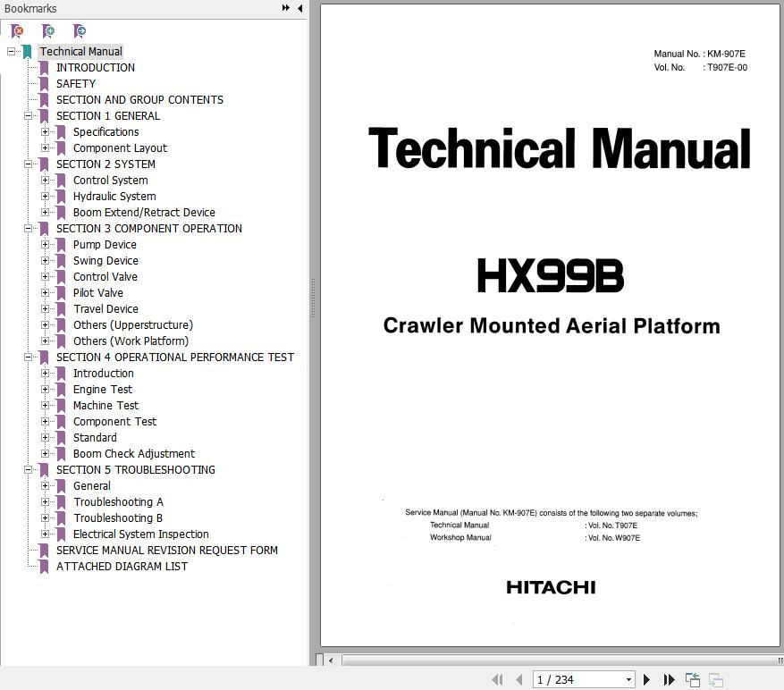Expand the Hydraulic System bookmark

click(x=45, y=197)
